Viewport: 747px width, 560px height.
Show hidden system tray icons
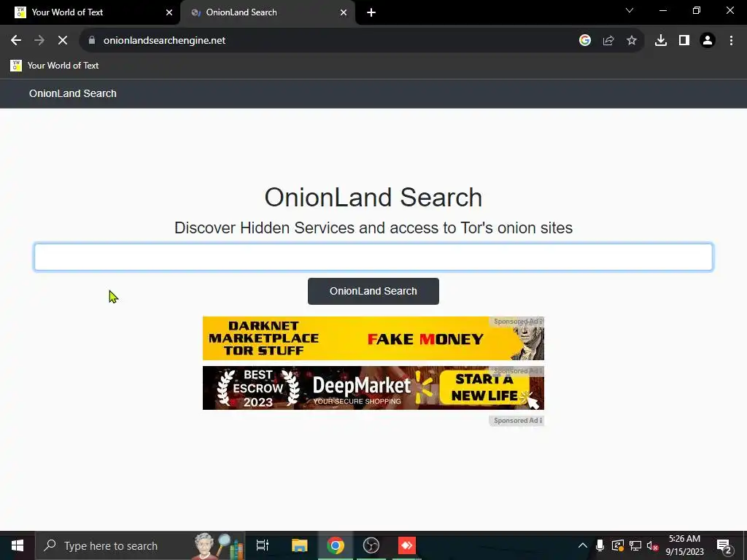583,545
